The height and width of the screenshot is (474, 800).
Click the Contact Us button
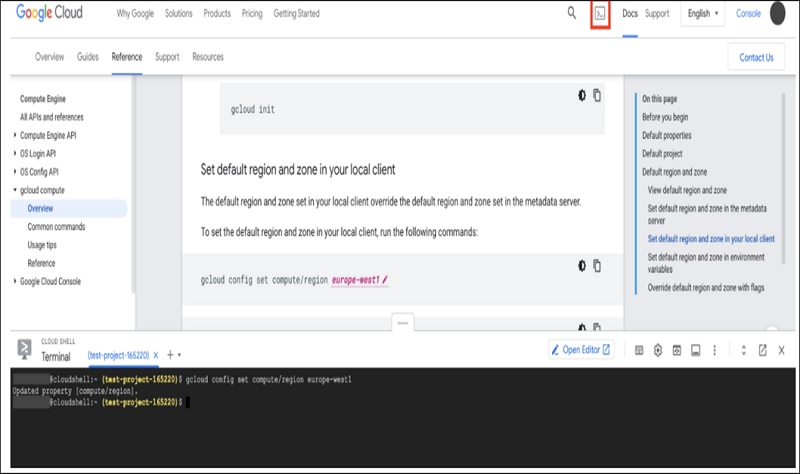755,57
